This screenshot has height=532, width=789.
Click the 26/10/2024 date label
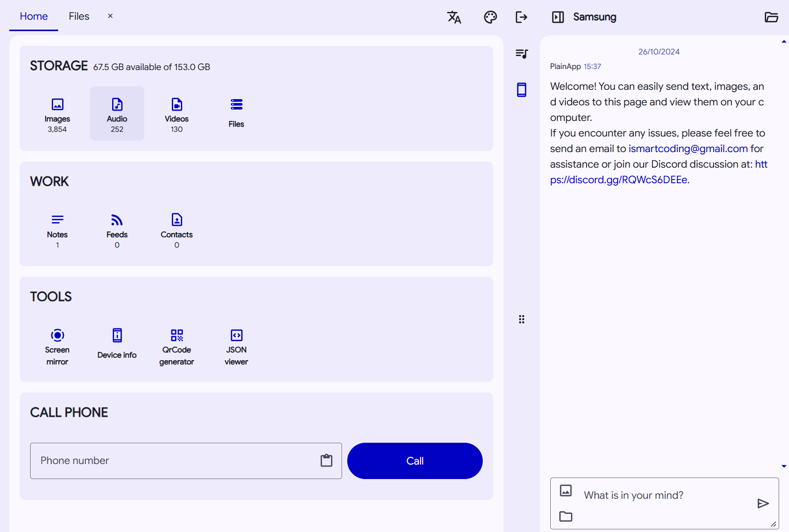(x=659, y=52)
